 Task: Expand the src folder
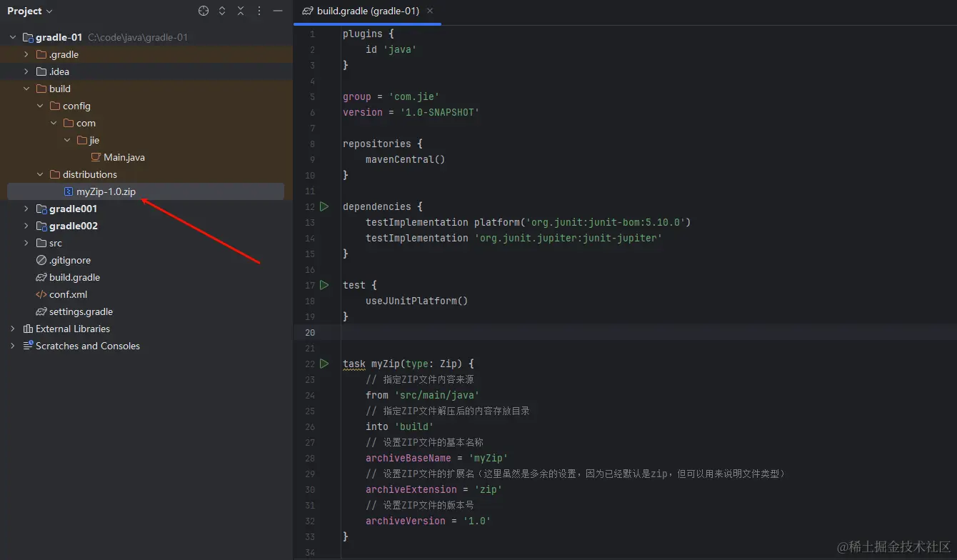tap(26, 243)
